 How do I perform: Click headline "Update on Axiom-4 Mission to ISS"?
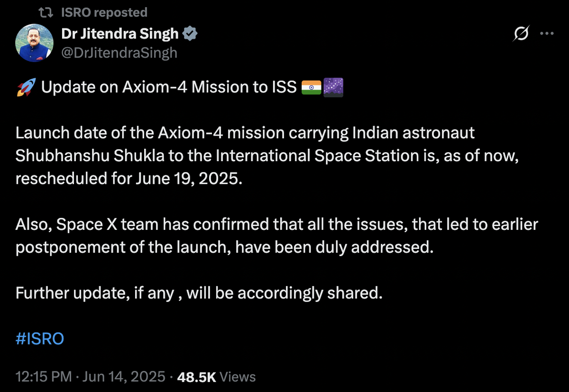coord(169,88)
